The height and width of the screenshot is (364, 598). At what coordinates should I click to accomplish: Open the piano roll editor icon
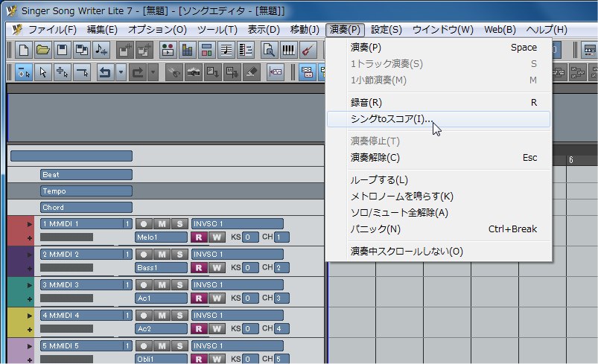(246, 50)
